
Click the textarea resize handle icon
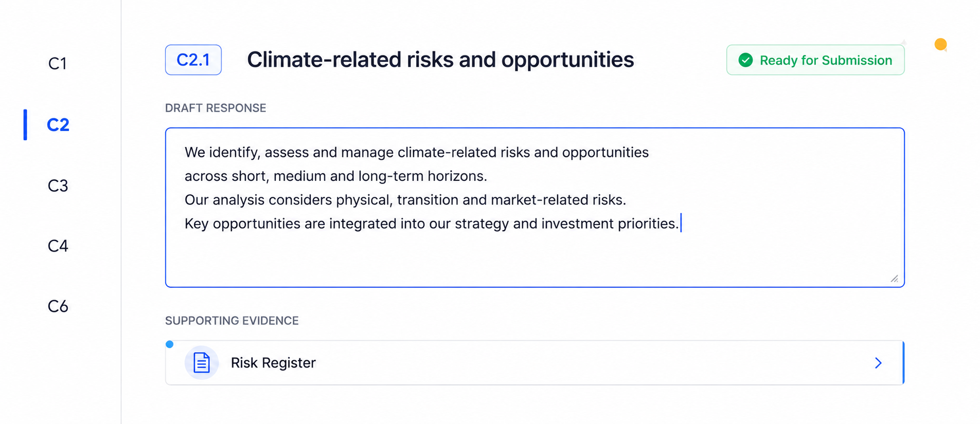(x=895, y=279)
